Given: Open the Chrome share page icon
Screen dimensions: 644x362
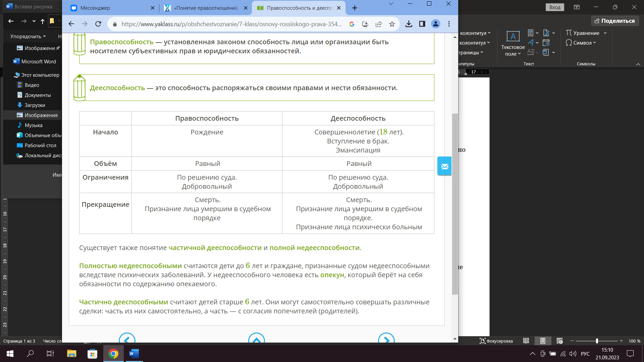Looking at the screenshot, I should point(379,24).
